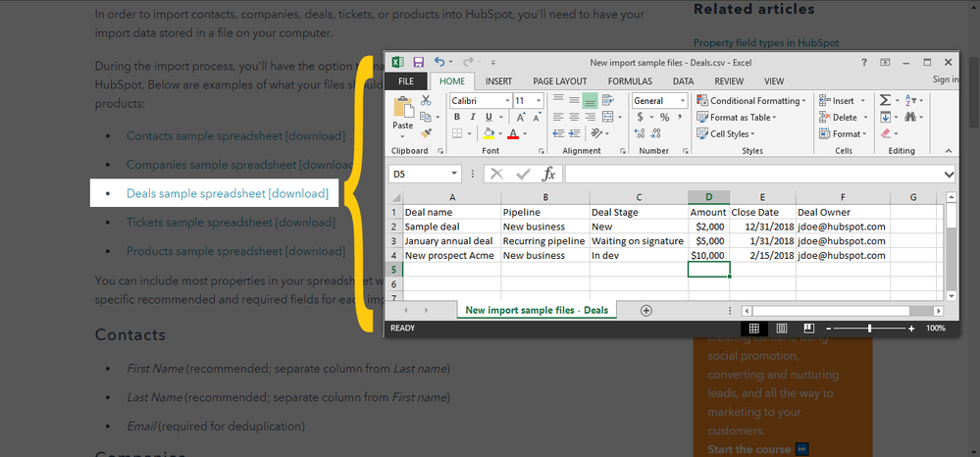The height and width of the screenshot is (457, 980).
Task: Click the Increase Decimal icon
Action: 640,133
